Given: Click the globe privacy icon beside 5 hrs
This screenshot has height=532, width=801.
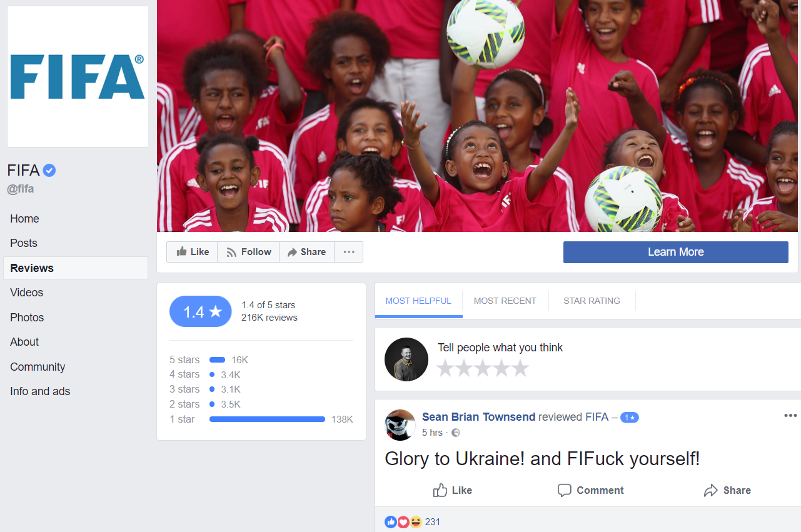Looking at the screenshot, I should click(456, 433).
